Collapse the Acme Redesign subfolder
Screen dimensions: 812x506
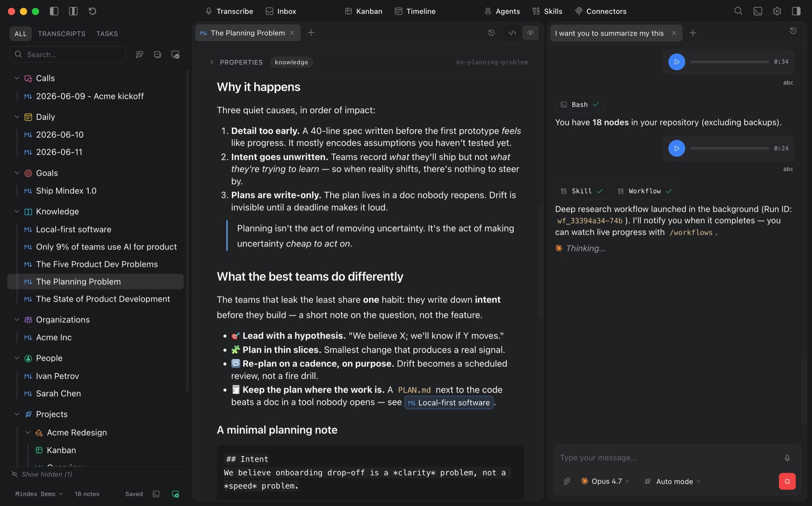click(x=28, y=432)
